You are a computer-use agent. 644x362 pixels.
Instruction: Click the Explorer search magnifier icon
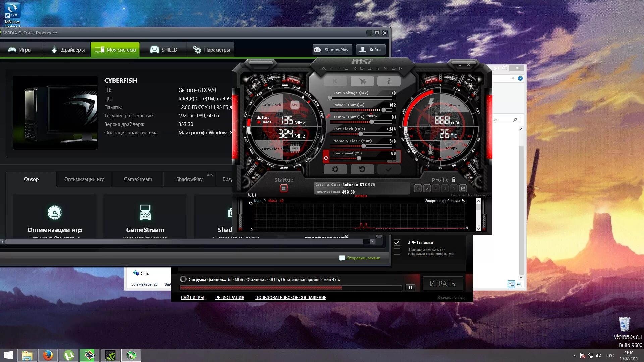515,120
